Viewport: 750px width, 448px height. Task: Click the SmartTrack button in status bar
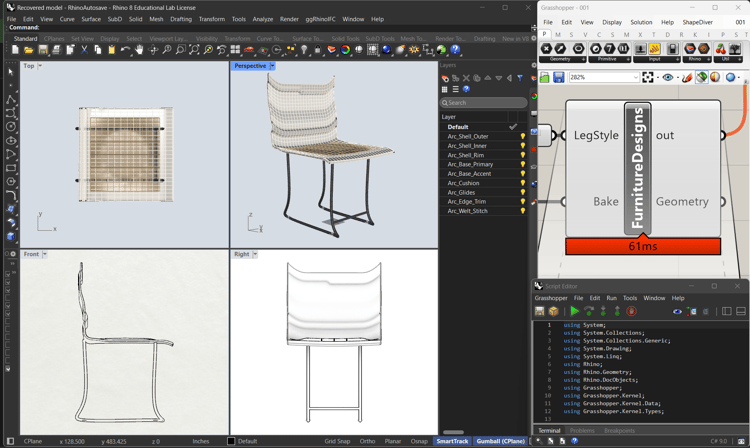(452, 441)
